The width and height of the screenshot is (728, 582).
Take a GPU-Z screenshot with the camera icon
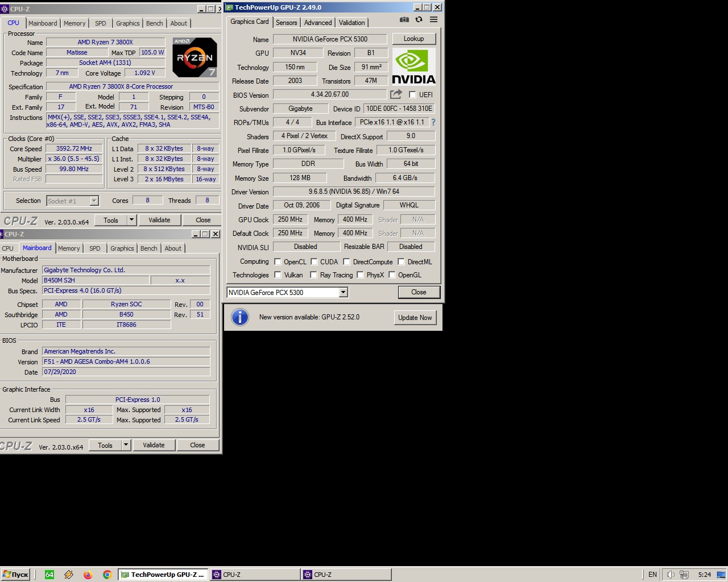(404, 19)
